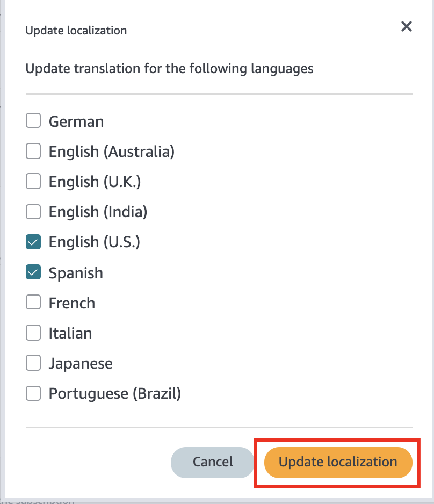Screen dimensions: 434x504
Task: Uncheck the English (U.S.) checkbox
Action: (x=33, y=242)
